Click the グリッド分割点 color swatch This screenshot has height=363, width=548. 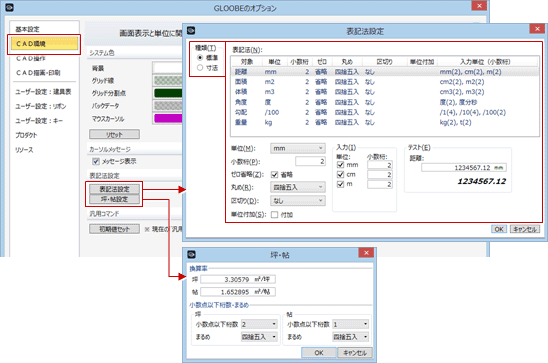tap(168, 93)
